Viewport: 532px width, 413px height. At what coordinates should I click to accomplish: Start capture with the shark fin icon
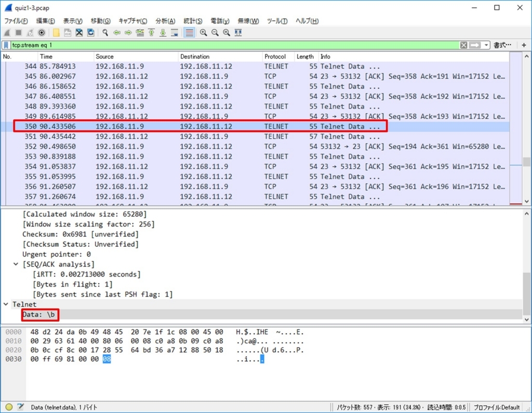[x=7, y=33]
